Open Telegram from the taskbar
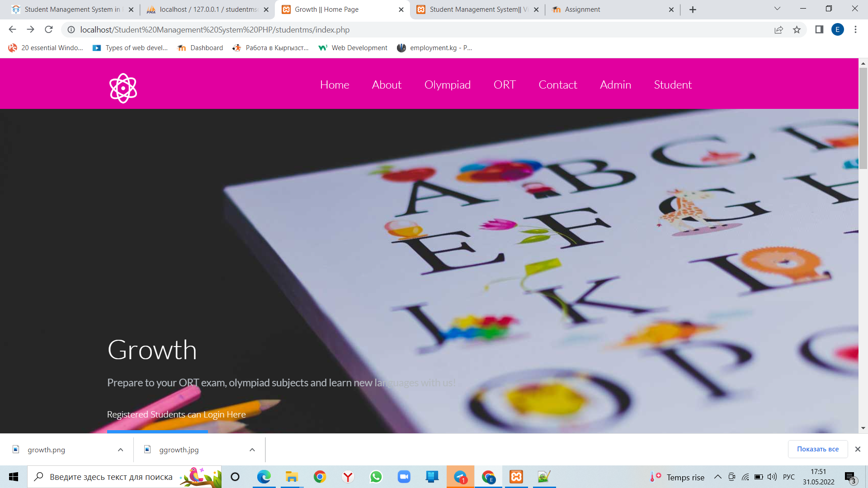Image resolution: width=868 pixels, height=488 pixels. 460,477
